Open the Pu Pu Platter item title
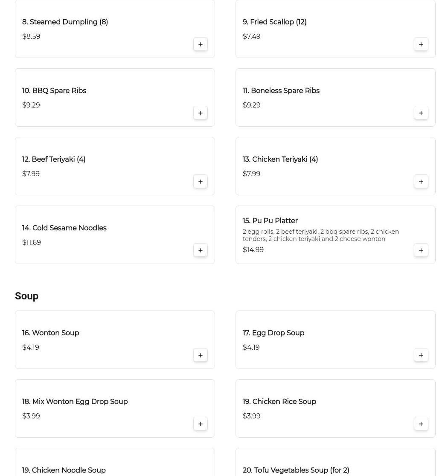The image size is (448, 476). click(x=270, y=221)
